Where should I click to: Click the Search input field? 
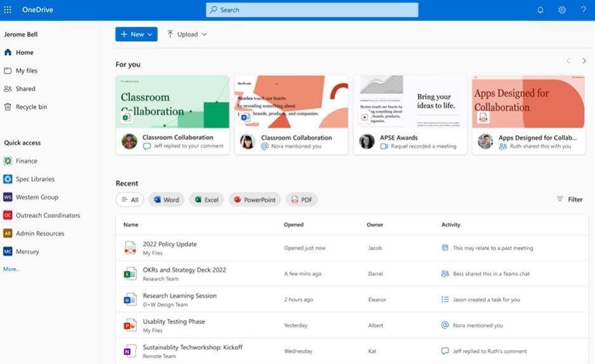tap(312, 10)
